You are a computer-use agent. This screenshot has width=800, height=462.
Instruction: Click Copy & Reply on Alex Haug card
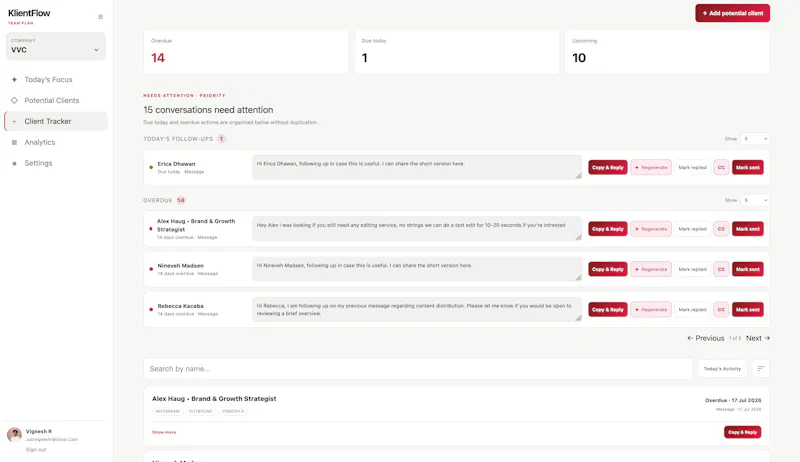pos(742,432)
